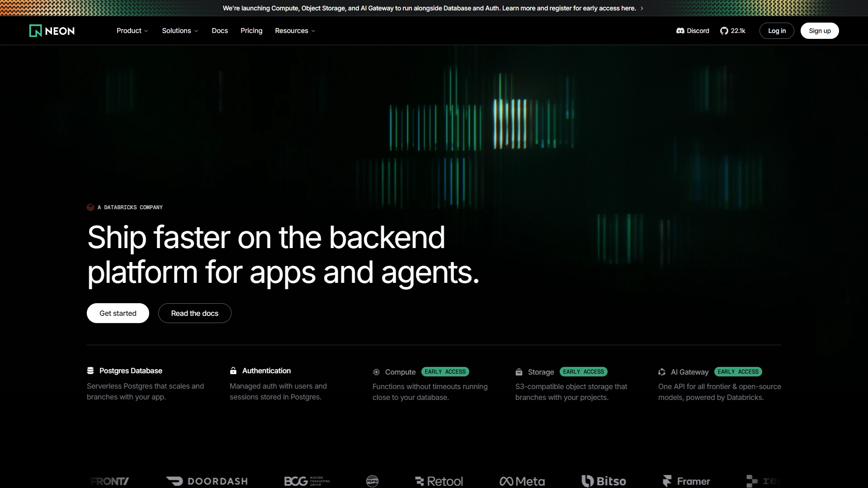
Task: Click Storage's EARLY ACCESS badge
Action: coord(584,372)
